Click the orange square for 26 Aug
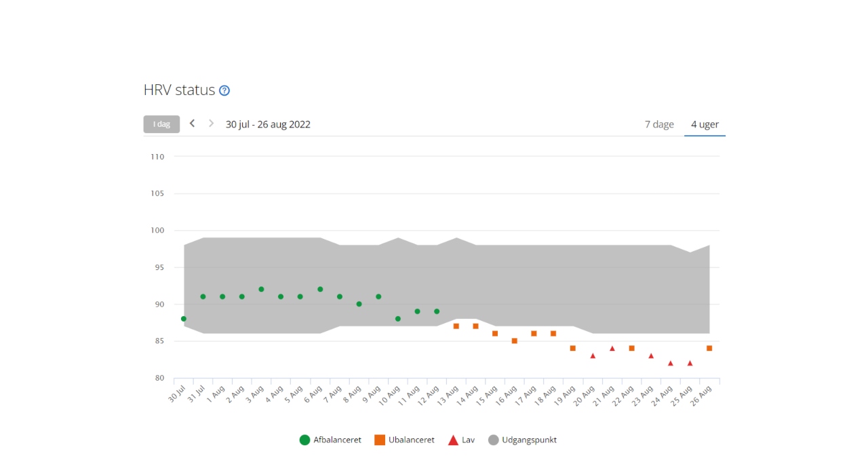This screenshot has height=475, width=868. tap(709, 348)
